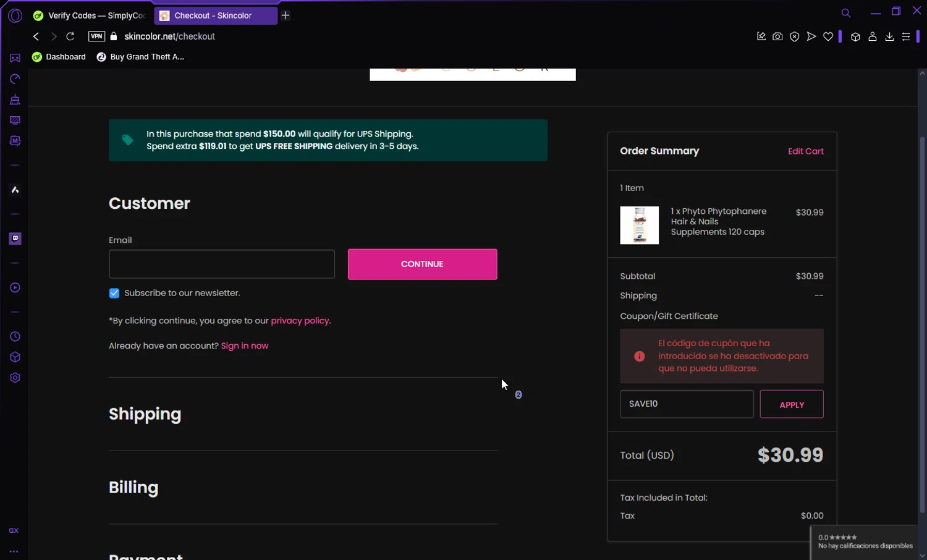Image resolution: width=927 pixels, height=560 pixels.
Task: Click the Billing section heading
Action: [x=133, y=488]
